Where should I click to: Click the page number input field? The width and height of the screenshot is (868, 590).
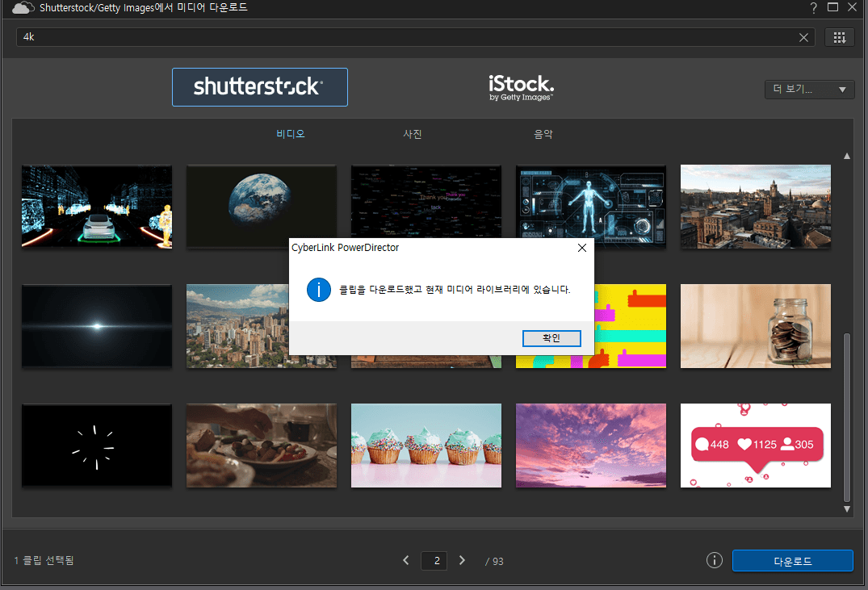(434, 561)
